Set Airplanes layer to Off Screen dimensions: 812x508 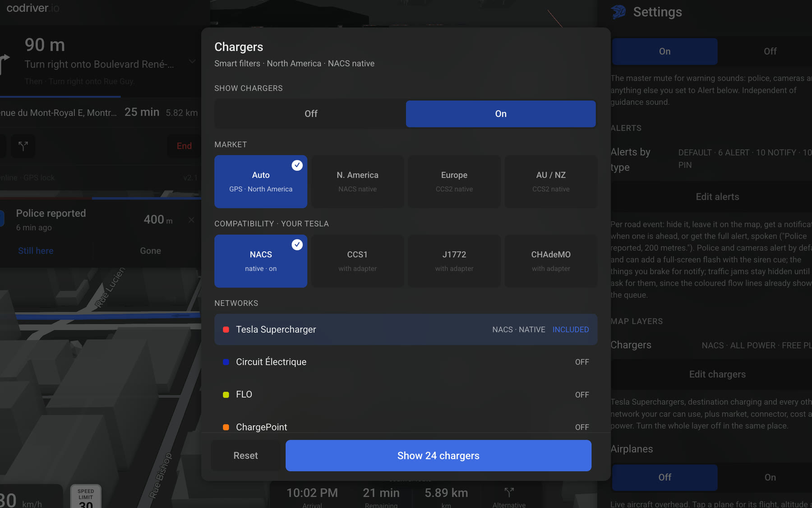(664, 477)
